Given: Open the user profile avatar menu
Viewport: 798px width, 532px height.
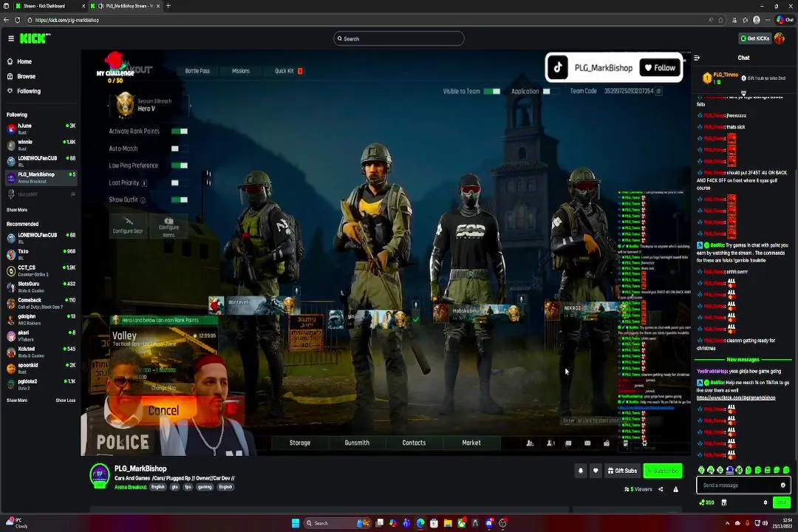Looking at the screenshot, I should 780,38.
